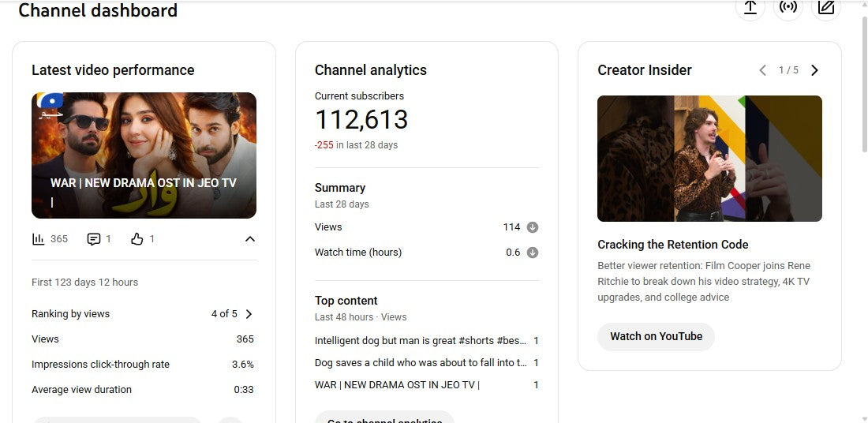
Task: Click the 3.6% click-through value
Action: tap(243, 365)
